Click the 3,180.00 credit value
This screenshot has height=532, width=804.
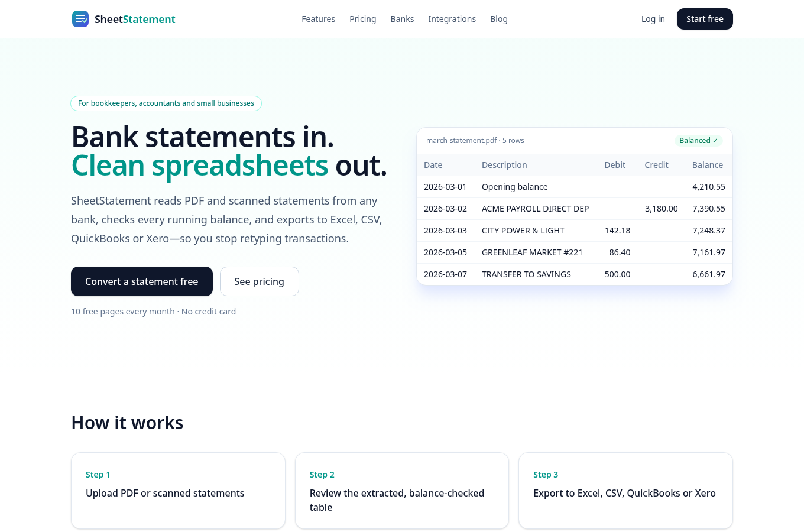661,209
